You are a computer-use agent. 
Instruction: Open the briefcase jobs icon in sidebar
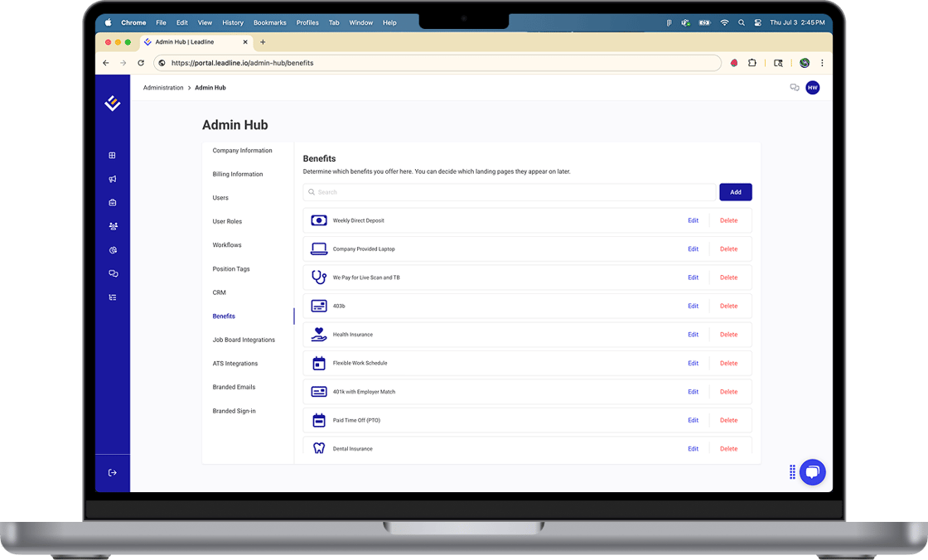tap(112, 202)
